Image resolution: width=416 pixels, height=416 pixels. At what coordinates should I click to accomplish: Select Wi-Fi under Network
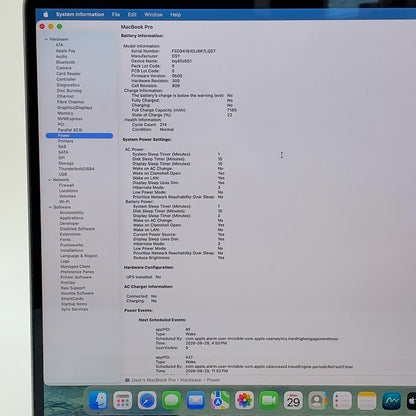pos(64,201)
